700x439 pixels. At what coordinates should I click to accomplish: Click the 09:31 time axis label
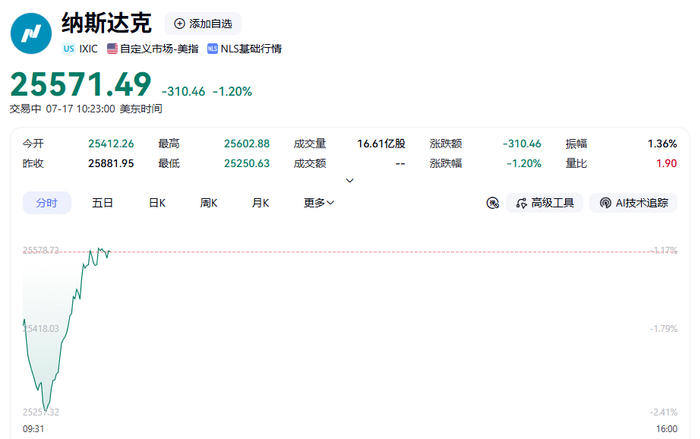tap(33, 429)
